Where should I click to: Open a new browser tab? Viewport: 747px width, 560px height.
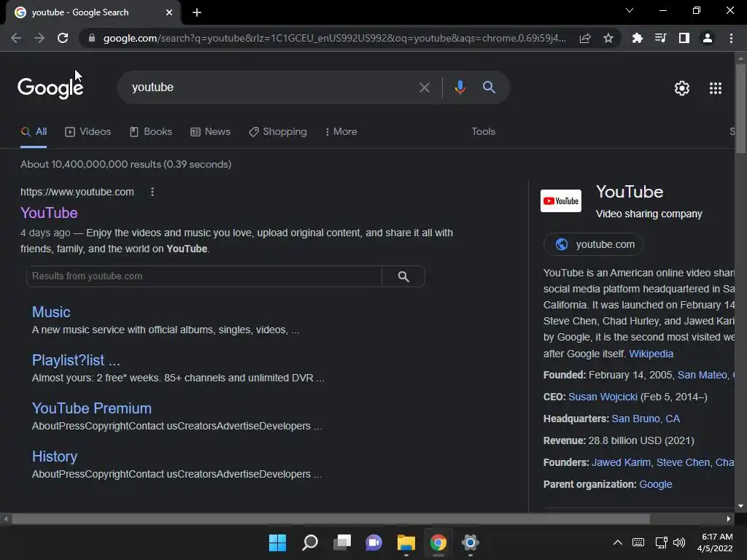pyautogui.click(x=197, y=12)
